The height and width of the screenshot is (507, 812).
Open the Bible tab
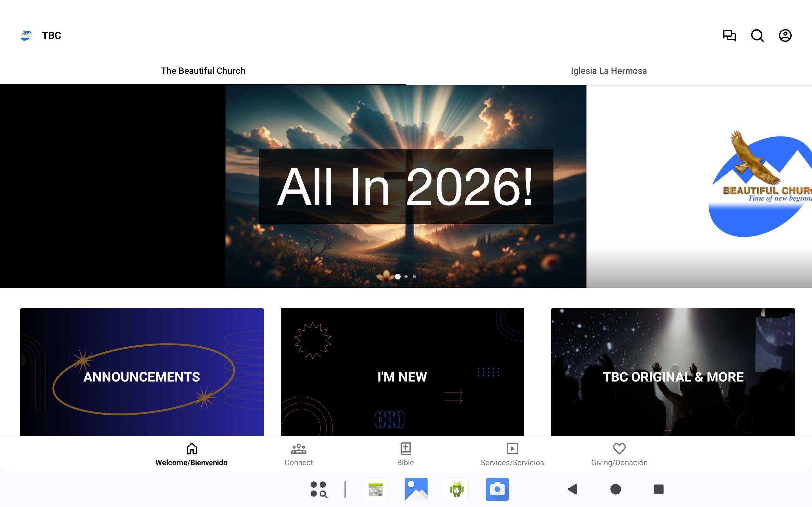[405, 454]
